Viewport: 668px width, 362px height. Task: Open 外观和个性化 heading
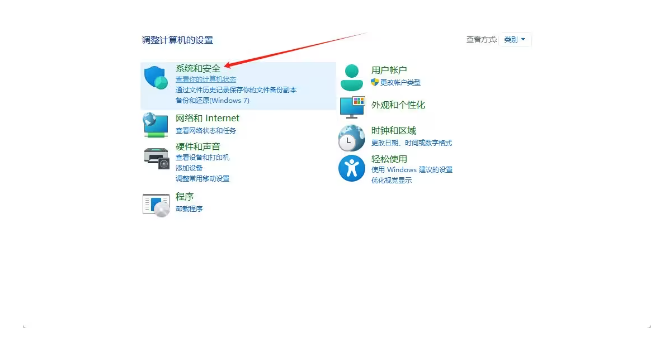pos(398,105)
